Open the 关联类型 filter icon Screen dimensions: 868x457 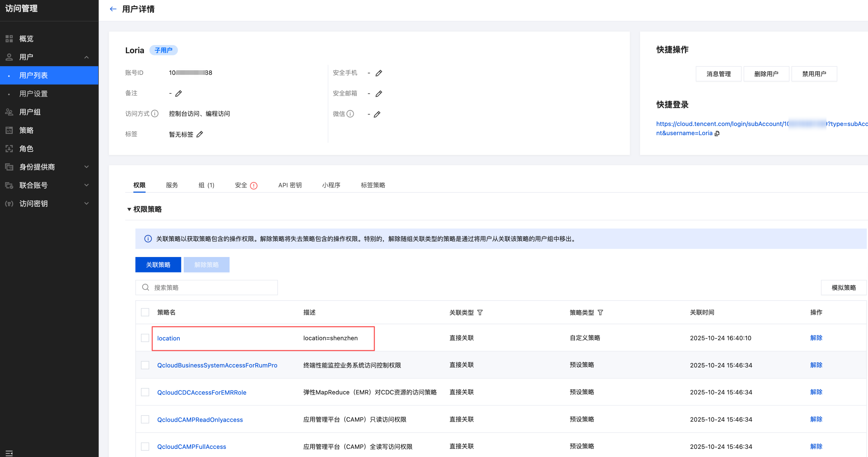pos(480,312)
